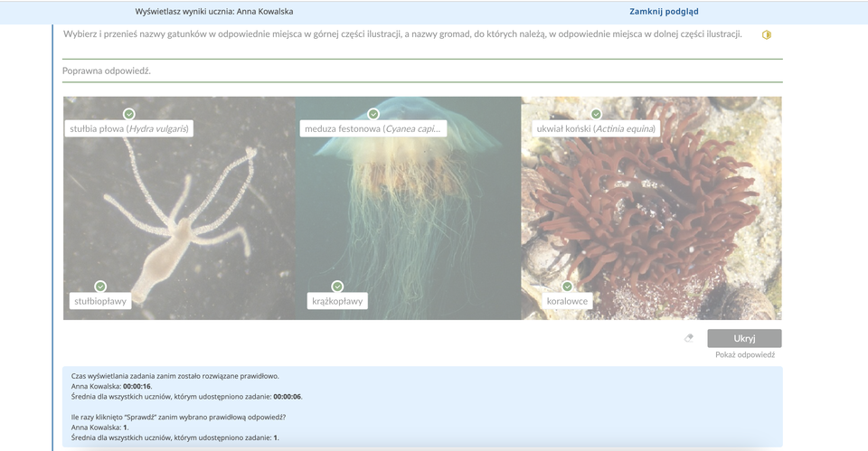Click the checkmark above koralowce label
868x451 pixels.
coord(567,287)
